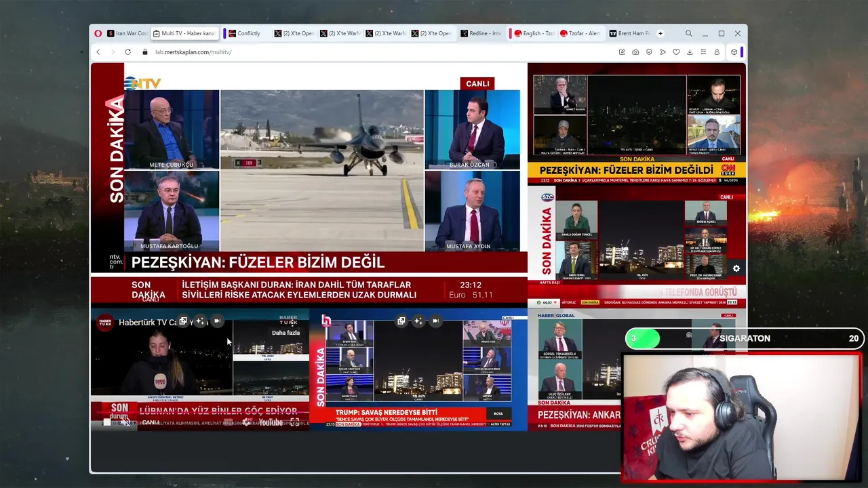Pop out the Habertürk video

tap(183, 321)
